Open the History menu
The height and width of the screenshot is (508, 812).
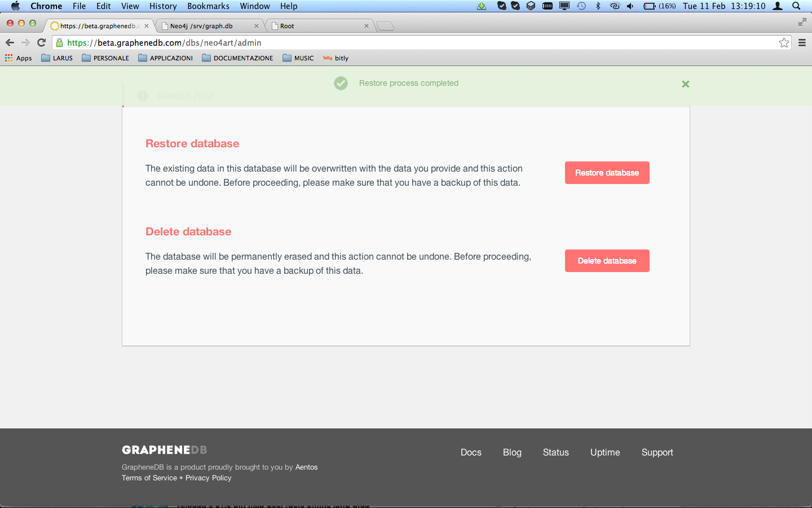(x=163, y=6)
